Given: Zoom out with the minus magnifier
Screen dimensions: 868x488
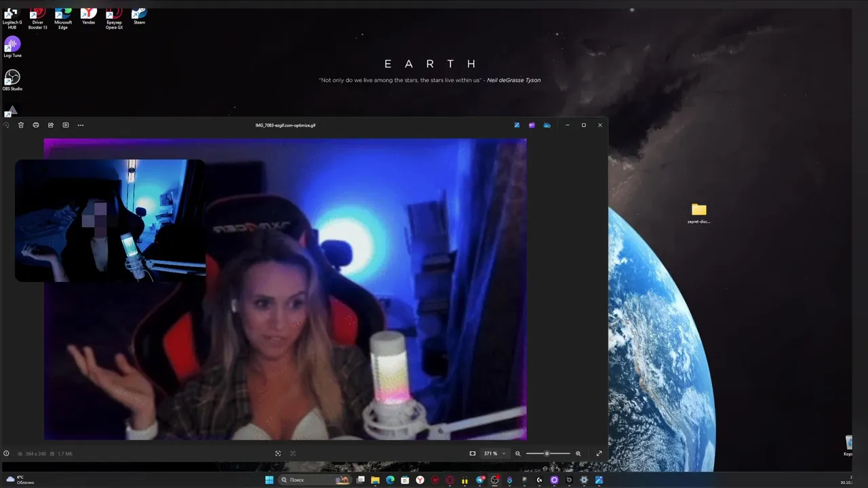Looking at the screenshot, I should [x=518, y=453].
